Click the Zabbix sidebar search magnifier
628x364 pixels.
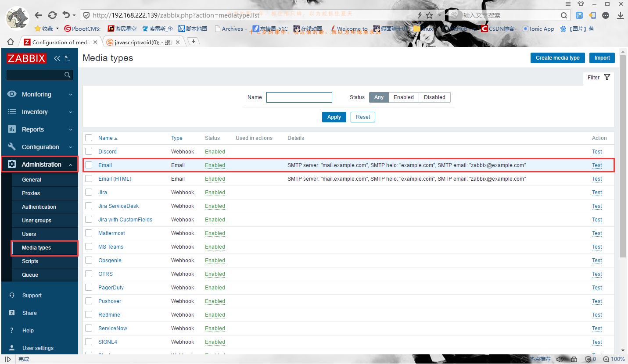67,75
